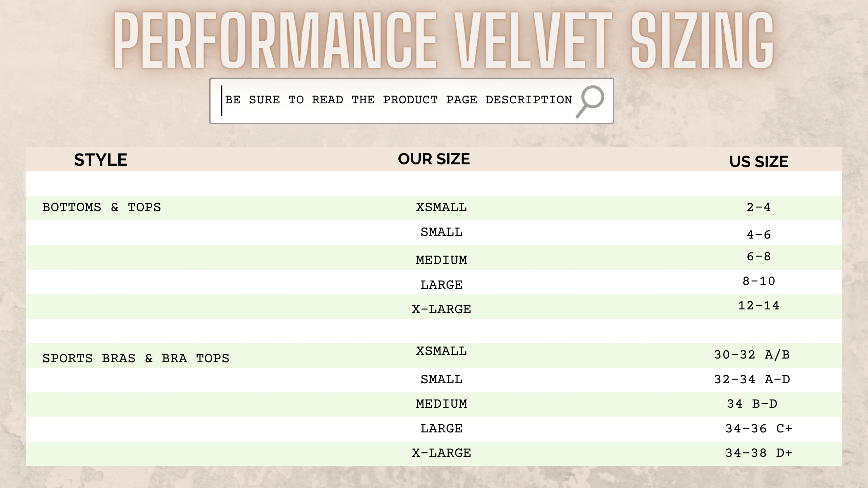
Task: Select the 34-38 D+ bra size
Action: 758,453
